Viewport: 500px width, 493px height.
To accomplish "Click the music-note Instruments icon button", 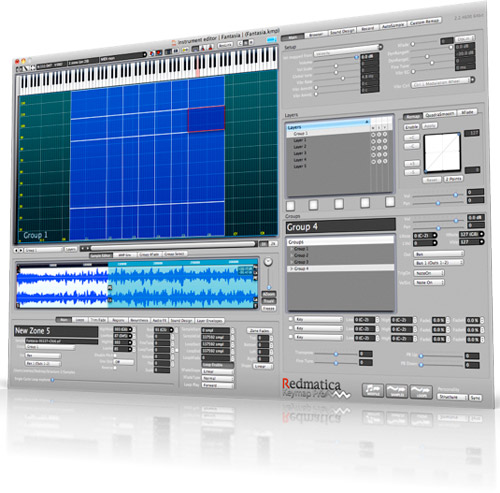I will pos(373,390).
